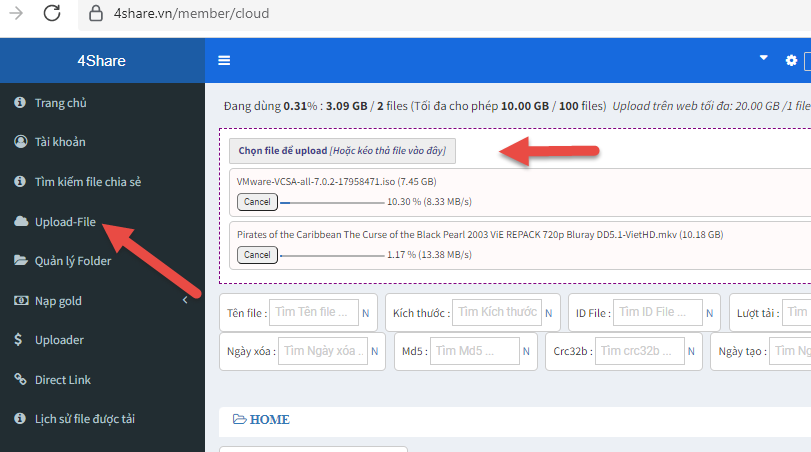Cancel the Pirates of the Caribbean upload
The width and height of the screenshot is (811, 452).
point(257,255)
